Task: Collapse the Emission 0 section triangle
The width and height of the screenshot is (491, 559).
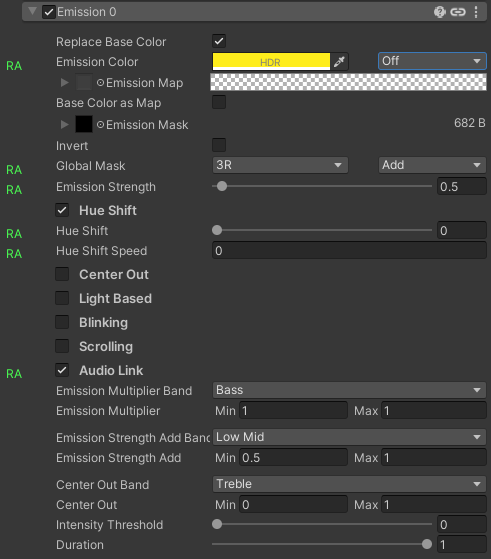Action: pyautogui.click(x=32, y=11)
